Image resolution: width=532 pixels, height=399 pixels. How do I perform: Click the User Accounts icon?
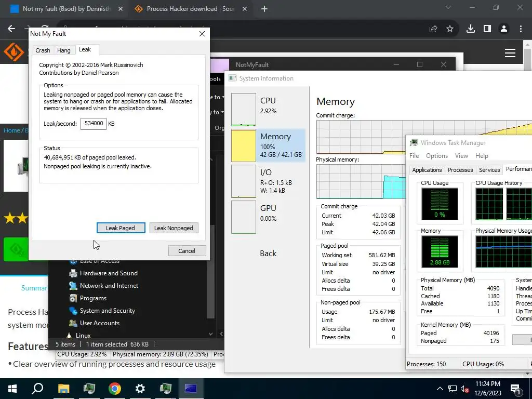tap(73, 323)
